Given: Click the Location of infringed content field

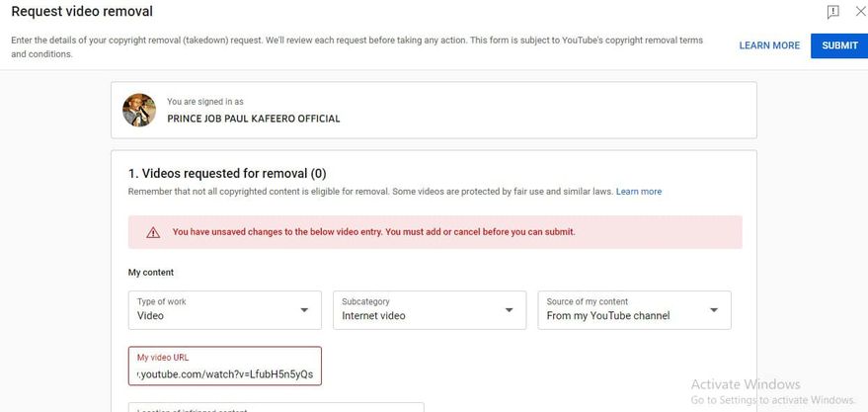Looking at the screenshot, I should (276, 407).
